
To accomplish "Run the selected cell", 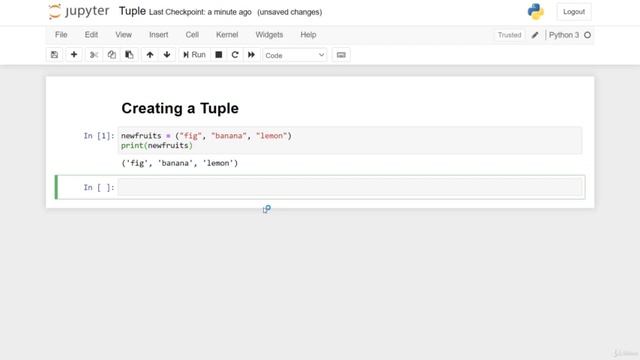I will tap(194, 55).
